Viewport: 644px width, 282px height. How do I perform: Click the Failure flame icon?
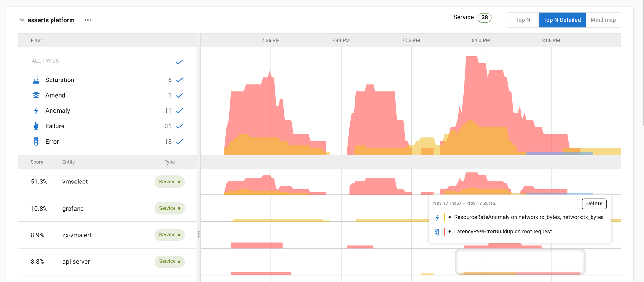click(36, 126)
